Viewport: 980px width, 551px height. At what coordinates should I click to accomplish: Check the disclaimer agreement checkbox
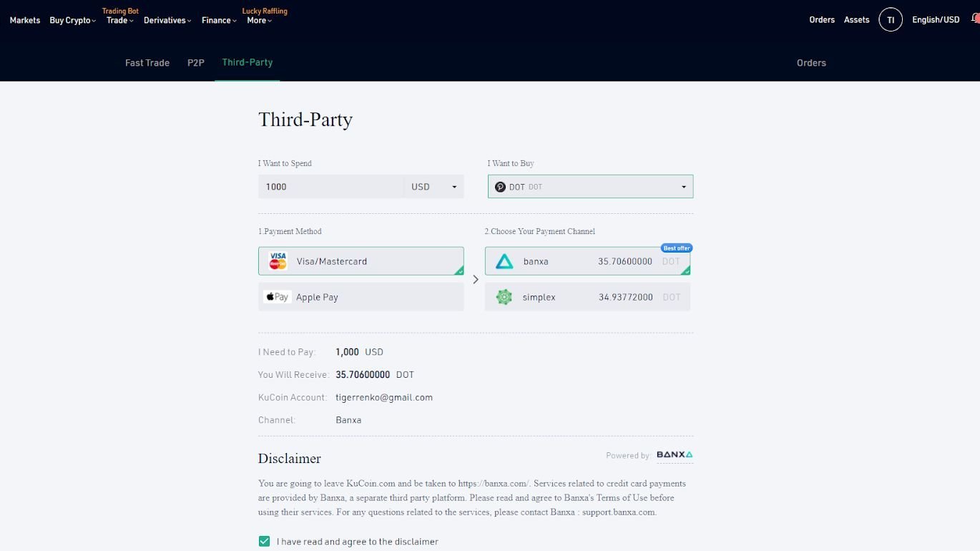[264, 542]
